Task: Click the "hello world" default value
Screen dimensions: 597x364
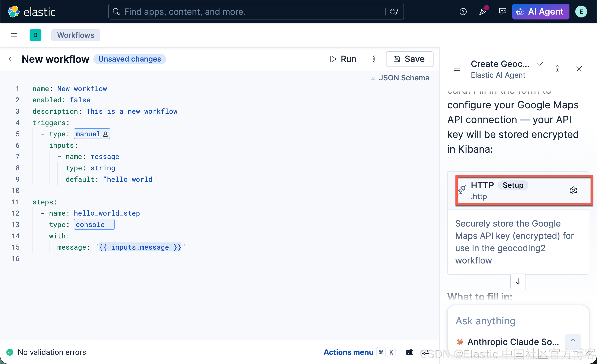Action: coord(130,180)
